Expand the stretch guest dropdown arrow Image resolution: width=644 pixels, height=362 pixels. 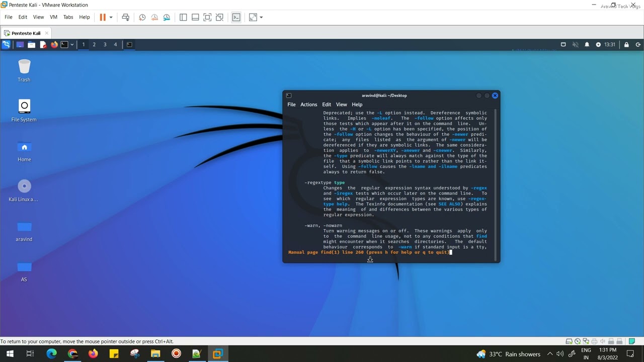[x=261, y=17]
